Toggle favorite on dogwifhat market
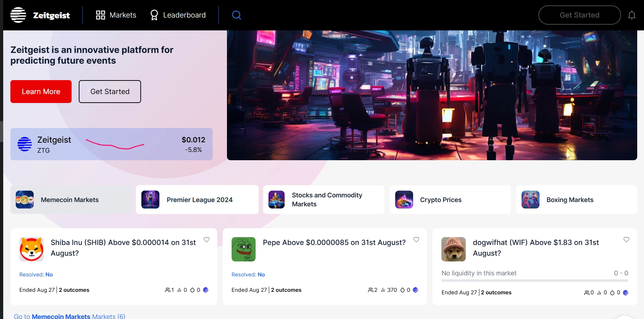Viewport: 644px width, 319px height. coord(626,240)
